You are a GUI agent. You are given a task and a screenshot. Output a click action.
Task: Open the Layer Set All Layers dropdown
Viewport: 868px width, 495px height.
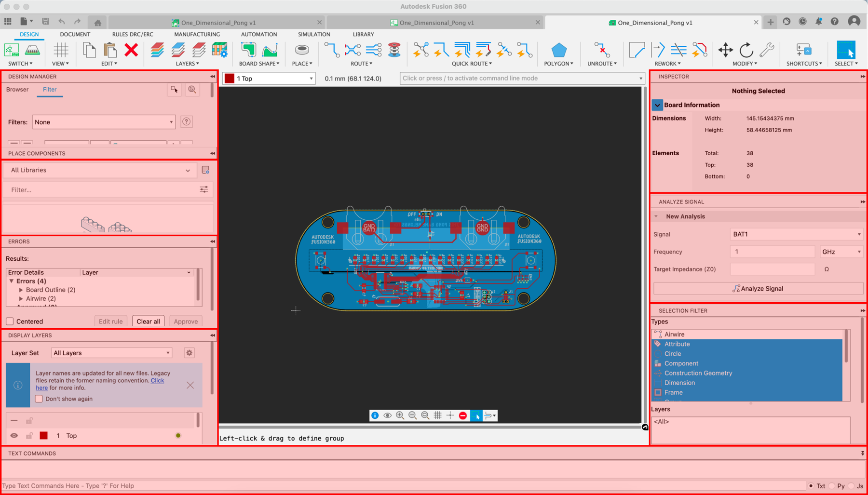(x=111, y=353)
